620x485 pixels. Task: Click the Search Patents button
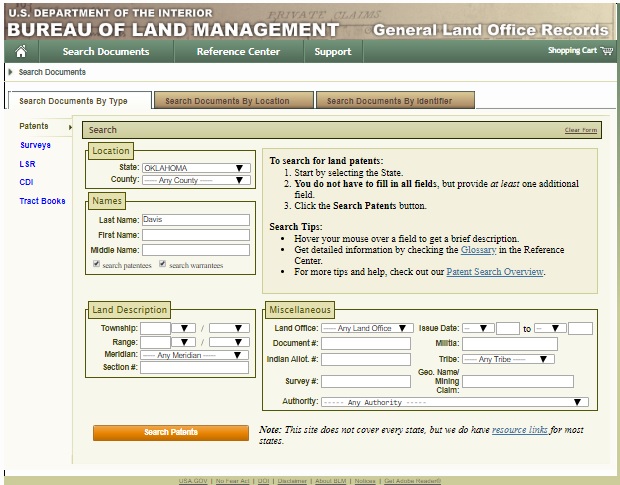coord(171,432)
